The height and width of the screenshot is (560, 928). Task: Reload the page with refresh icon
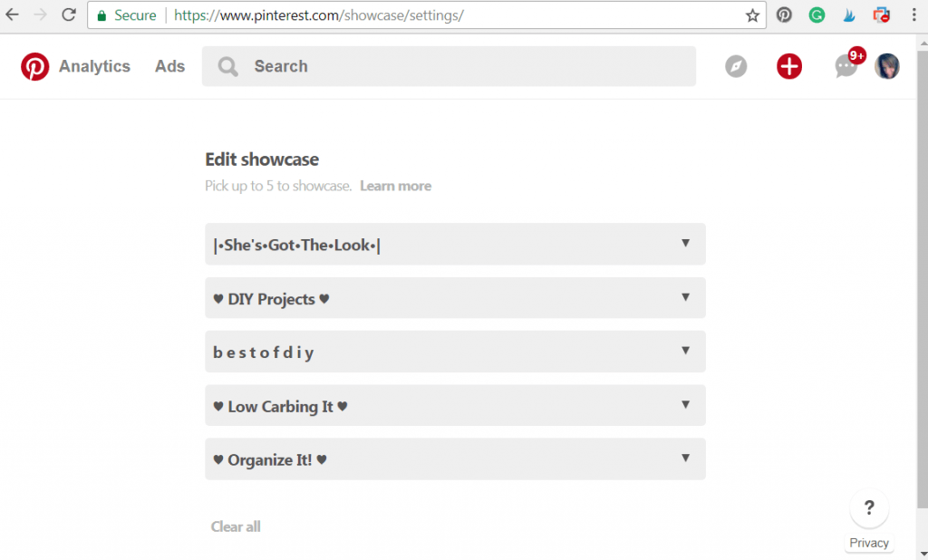pos(68,15)
